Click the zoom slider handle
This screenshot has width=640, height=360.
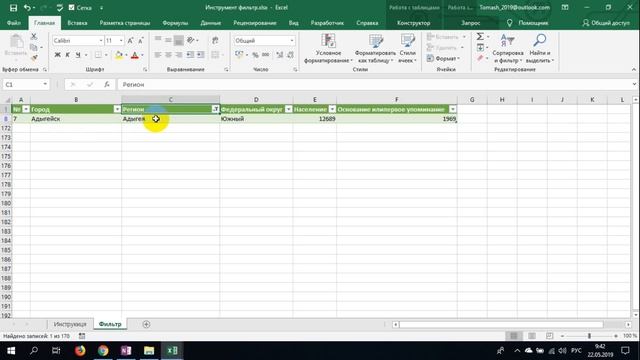point(589,336)
